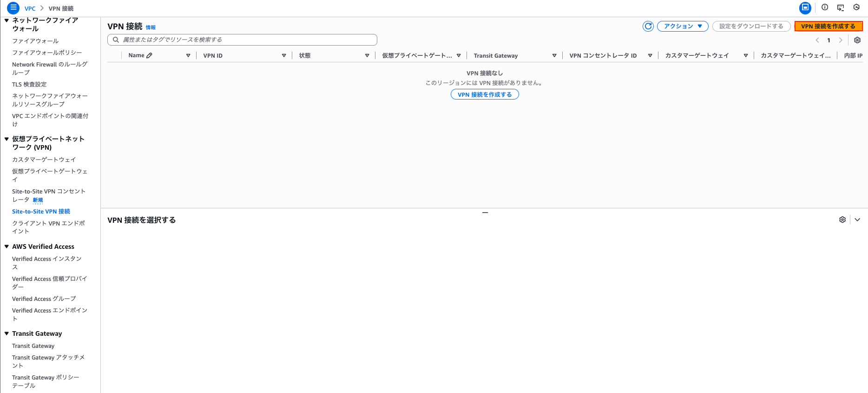Go to previous page arrow
This screenshot has width=868, height=393.
pos(817,40)
